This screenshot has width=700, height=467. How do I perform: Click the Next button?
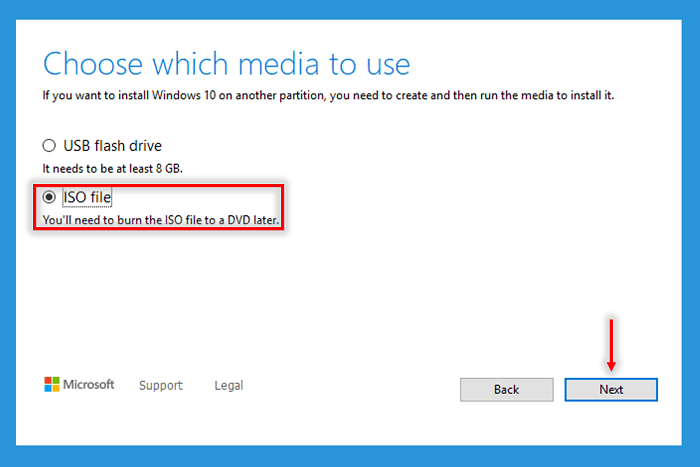[611, 389]
